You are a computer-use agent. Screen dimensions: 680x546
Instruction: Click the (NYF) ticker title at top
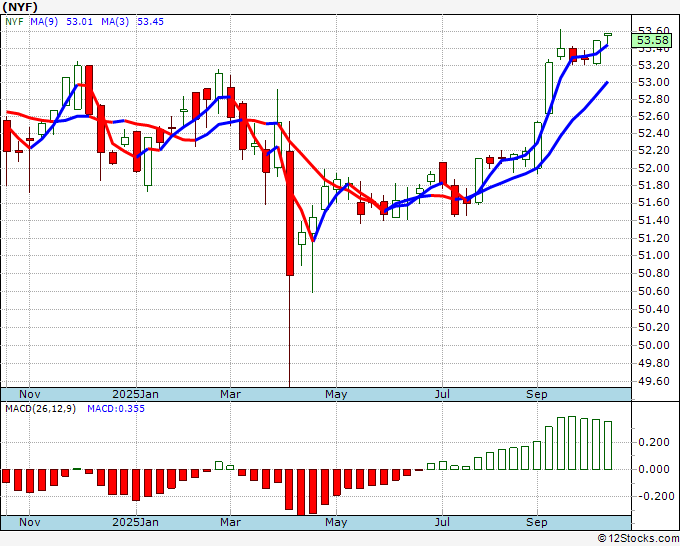[20, 6]
